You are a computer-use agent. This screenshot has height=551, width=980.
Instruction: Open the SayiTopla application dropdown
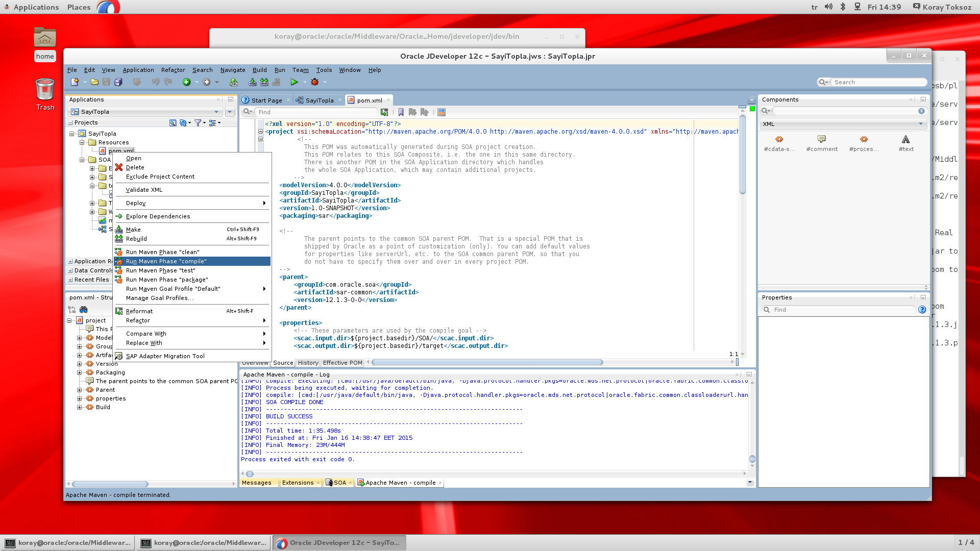click(x=216, y=112)
